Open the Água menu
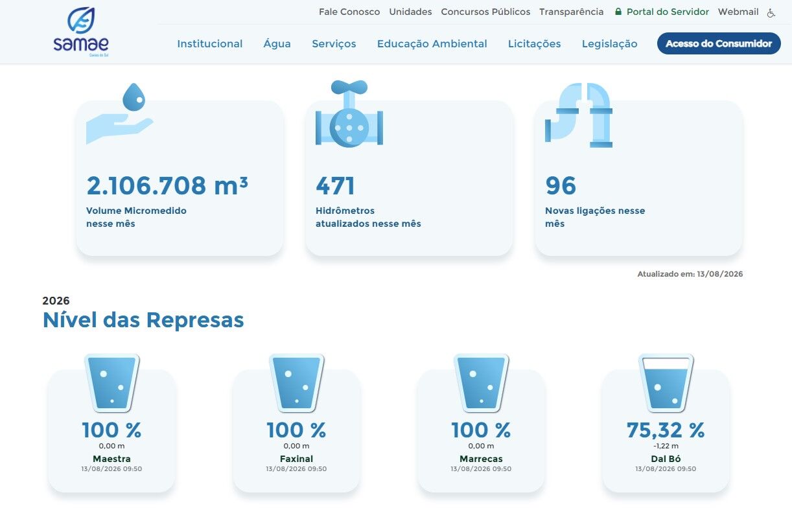The height and width of the screenshot is (532, 792). pyautogui.click(x=277, y=44)
